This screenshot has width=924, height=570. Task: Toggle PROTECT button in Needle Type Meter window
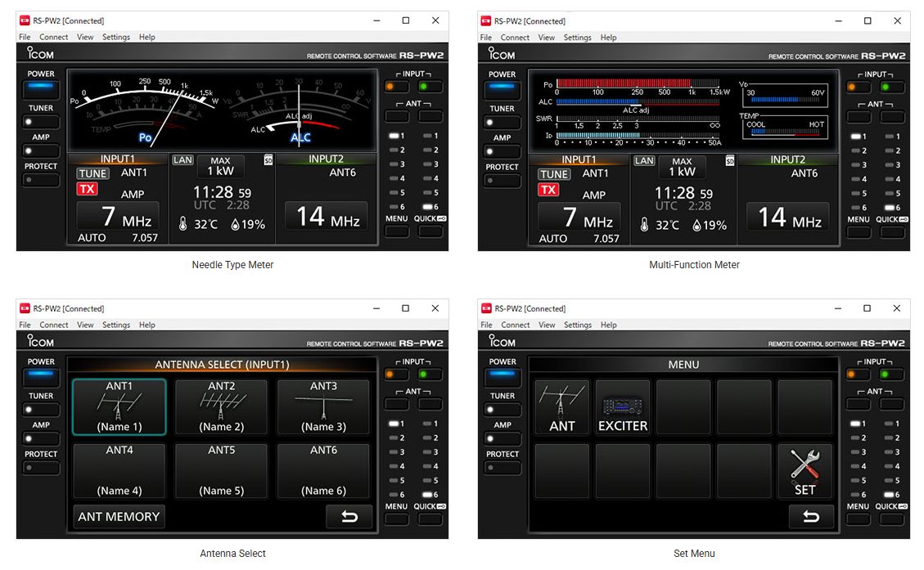tap(41, 180)
